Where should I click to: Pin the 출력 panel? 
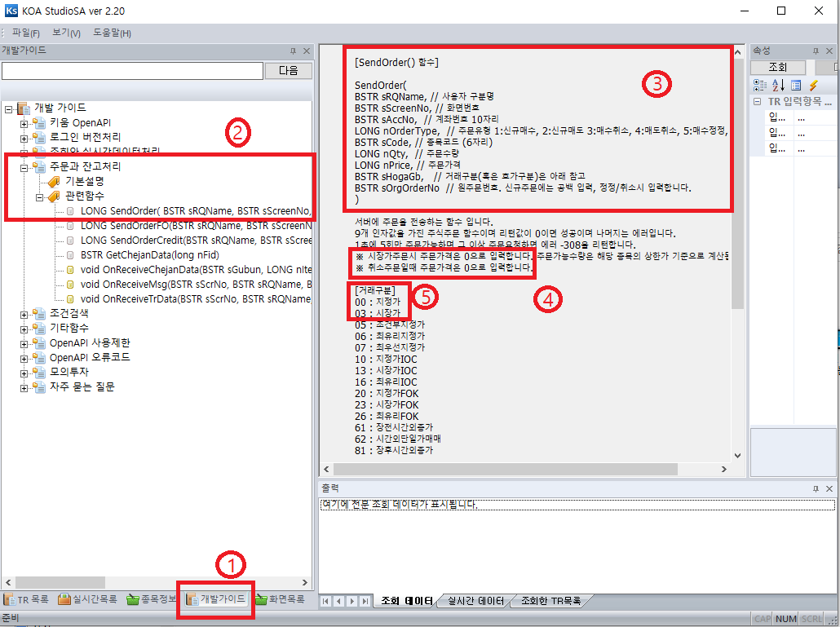(x=816, y=489)
